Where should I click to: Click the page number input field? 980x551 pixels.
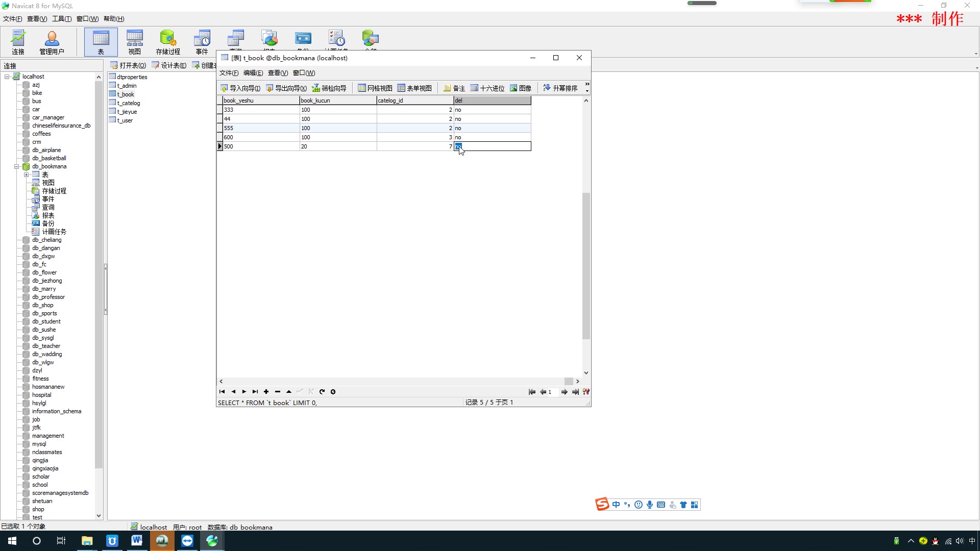(553, 392)
